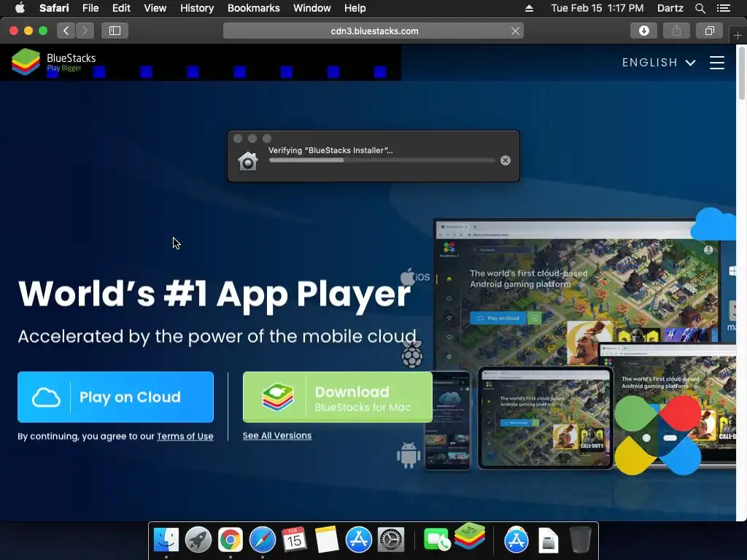The image size is (747, 560).
Task: Open the hamburger menu on BlueStacks page
Action: tap(716, 63)
